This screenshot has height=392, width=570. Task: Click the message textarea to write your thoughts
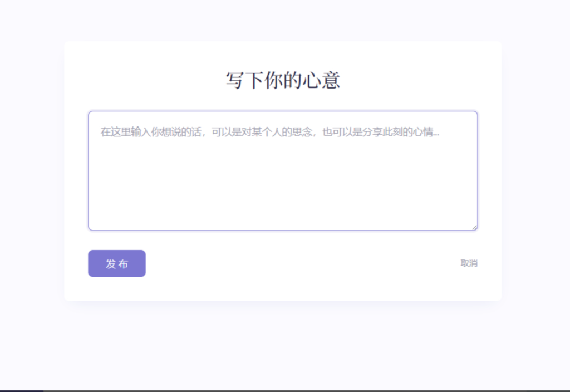[x=283, y=171]
